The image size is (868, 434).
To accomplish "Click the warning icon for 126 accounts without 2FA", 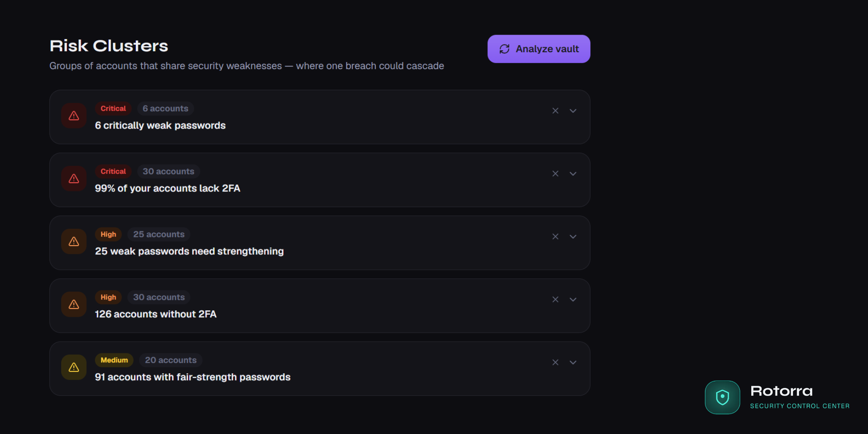I will coord(74,304).
